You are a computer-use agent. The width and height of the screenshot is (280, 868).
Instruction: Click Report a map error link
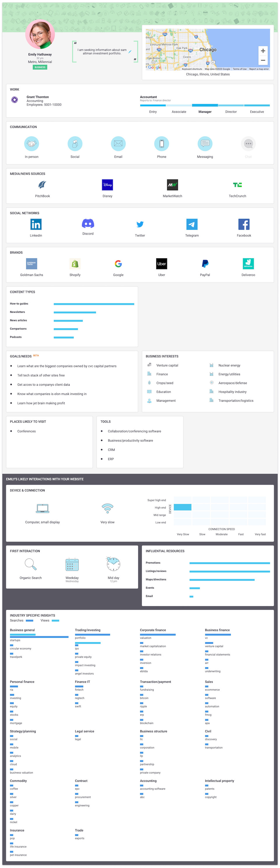tap(259, 69)
